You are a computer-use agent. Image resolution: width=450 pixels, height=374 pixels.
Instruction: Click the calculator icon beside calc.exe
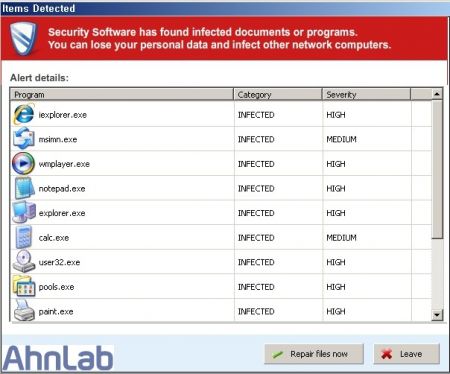click(24, 237)
